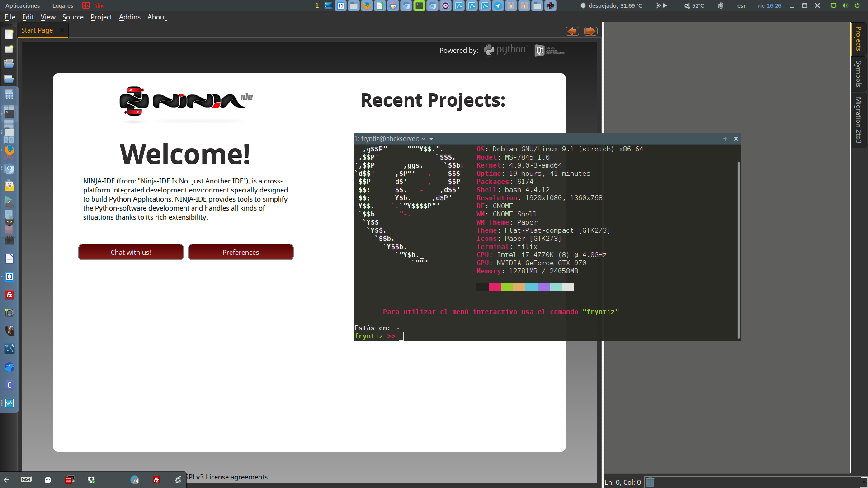This screenshot has width=868, height=488.
Task: Open the keyboard layout indicator dropdown
Action: point(740,6)
